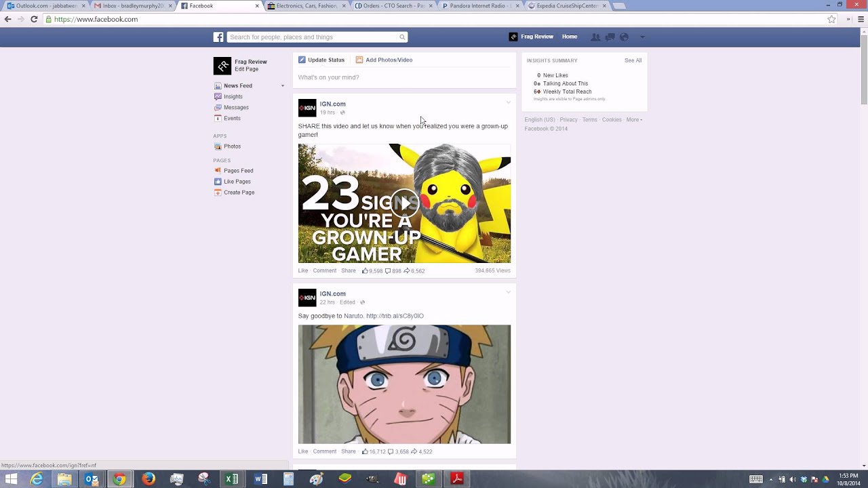Launch Internet Explorer from the taskbar
The image size is (868, 488).
click(x=37, y=479)
